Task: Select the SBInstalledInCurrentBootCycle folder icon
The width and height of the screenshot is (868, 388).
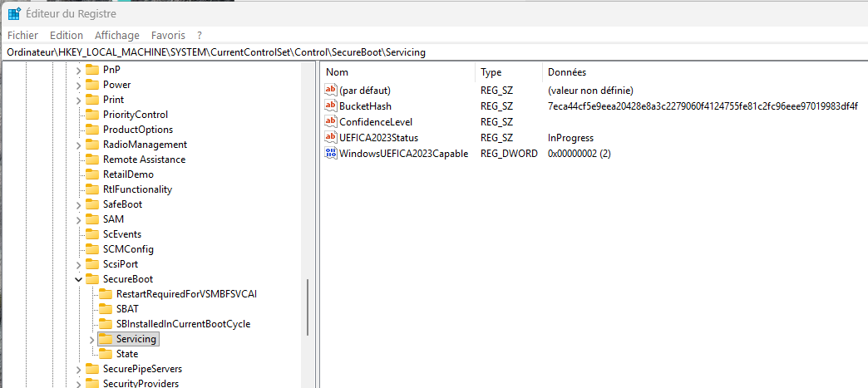Action: point(106,323)
